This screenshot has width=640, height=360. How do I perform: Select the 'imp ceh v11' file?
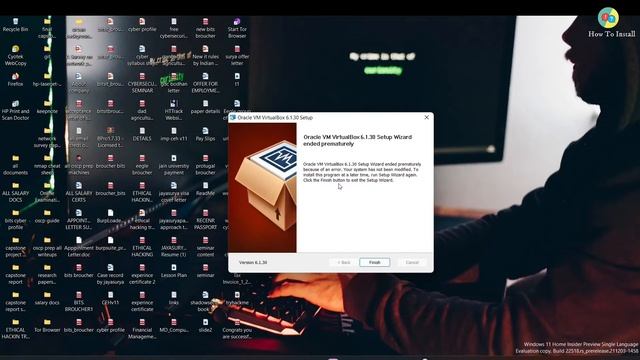[x=174, y=134]
